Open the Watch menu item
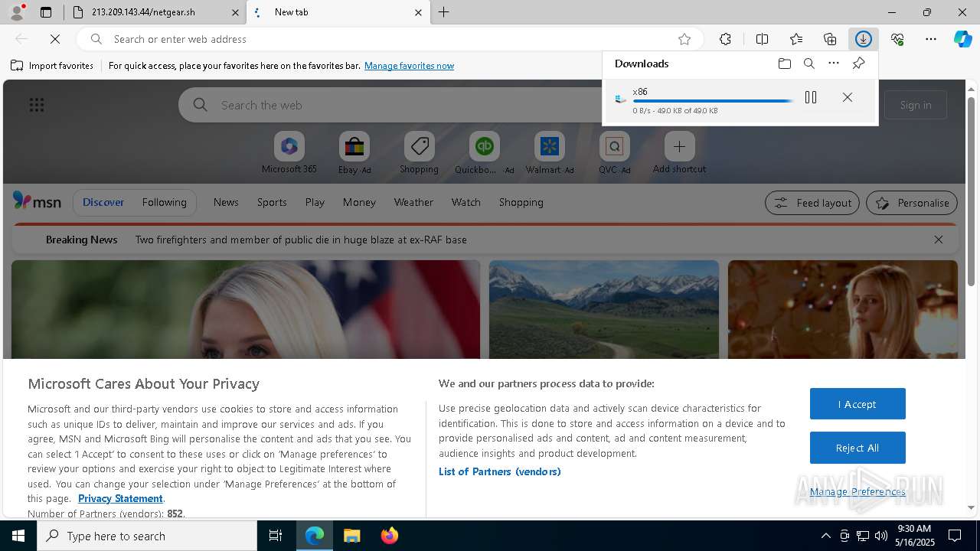The width and height of the screenshot is (980, 551). [466, 202]
